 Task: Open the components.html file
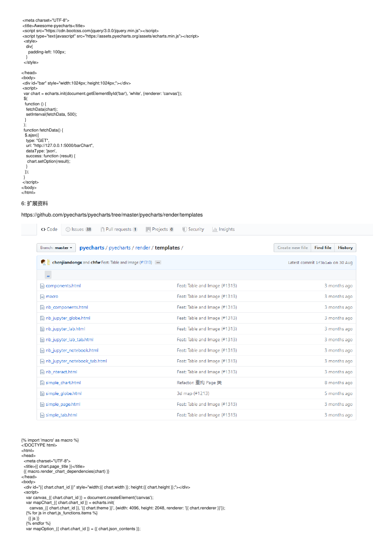63,286
